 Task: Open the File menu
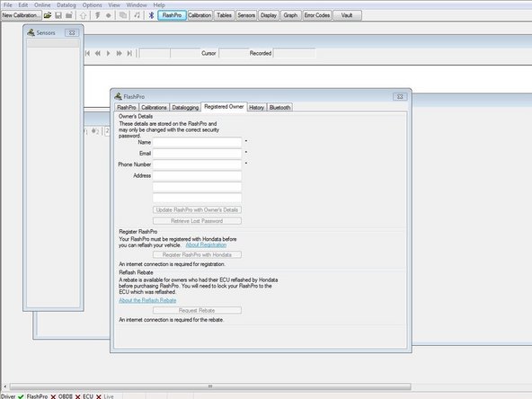(7, 5)
